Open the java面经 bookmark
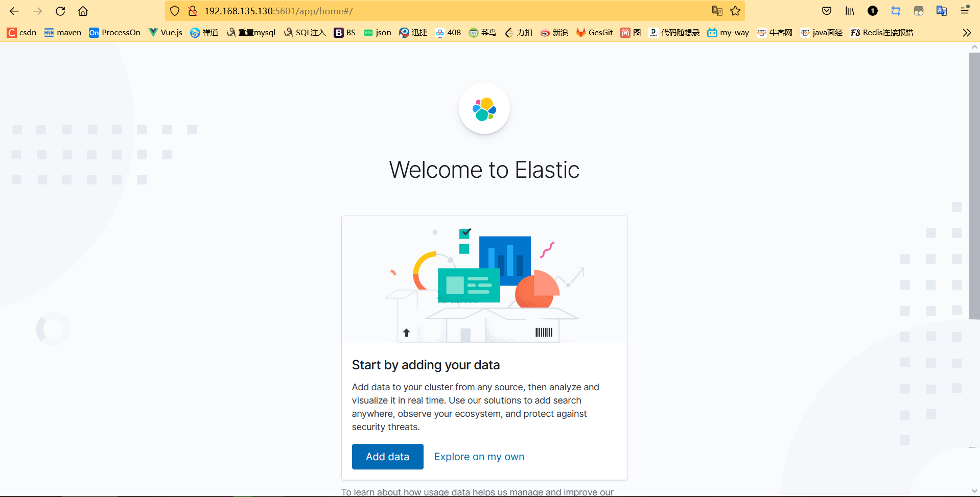 pyautogui.click(x=822, y=33)
